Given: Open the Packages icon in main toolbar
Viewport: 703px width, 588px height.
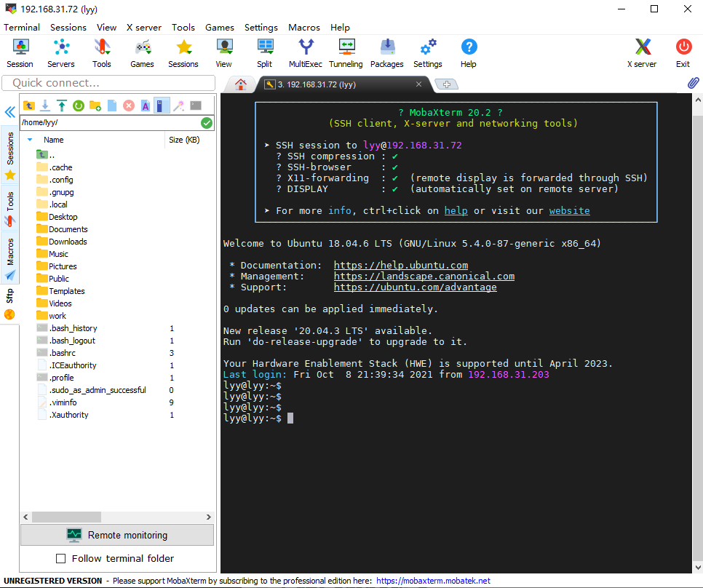Looking at the screenshot, I should coord(387,53).
